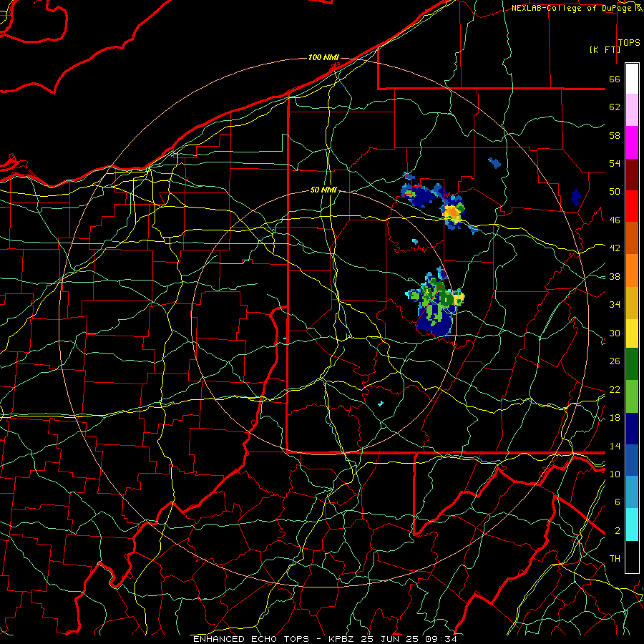Click the large green and blue echo cluster
This screenshot has width=644, height=644.
coord(435,302)
